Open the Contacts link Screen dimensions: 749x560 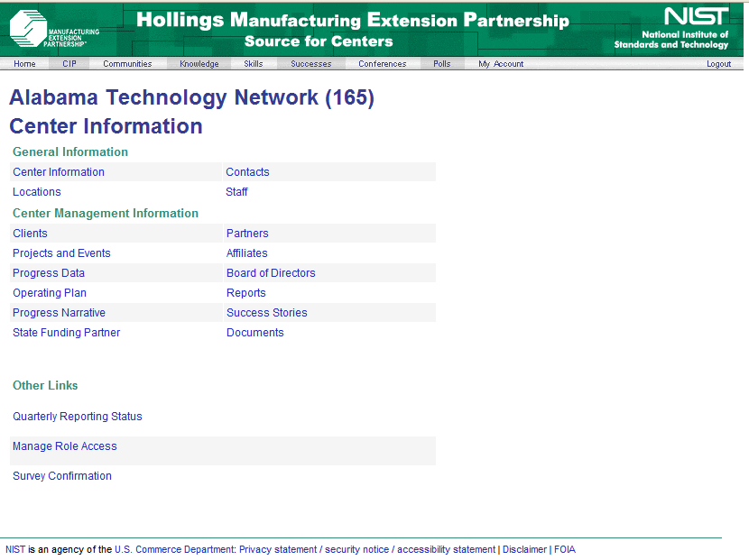(x=247, y=172)
